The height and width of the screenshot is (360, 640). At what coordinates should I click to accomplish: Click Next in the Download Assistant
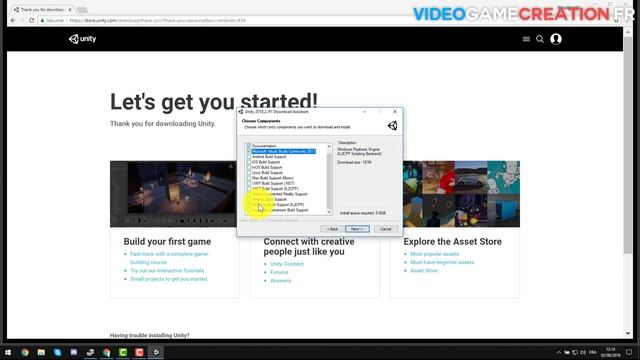click(x=357, y=229)
